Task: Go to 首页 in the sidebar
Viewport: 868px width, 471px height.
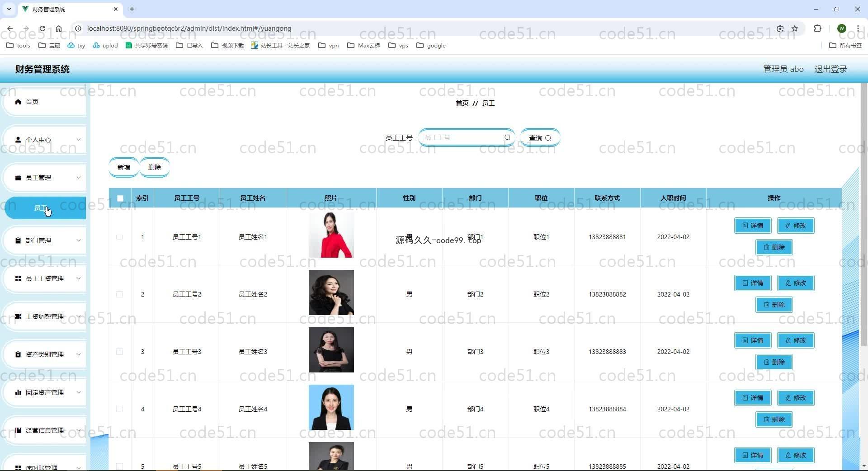Action: (44, 102)
